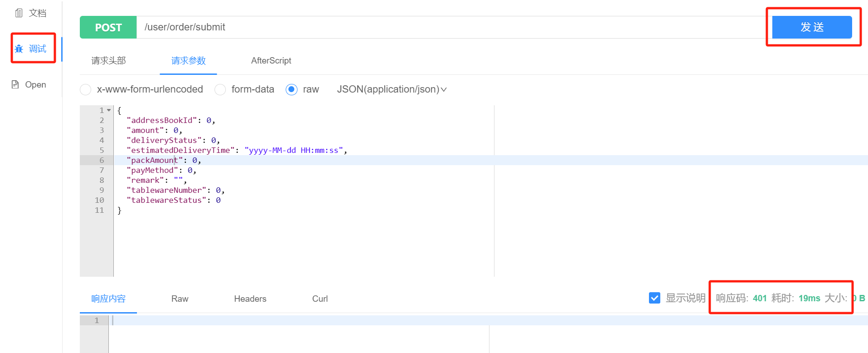The image size is (868, 353).
Task: Switch to the 响应内容 response tab
Action: click(108, 299)
